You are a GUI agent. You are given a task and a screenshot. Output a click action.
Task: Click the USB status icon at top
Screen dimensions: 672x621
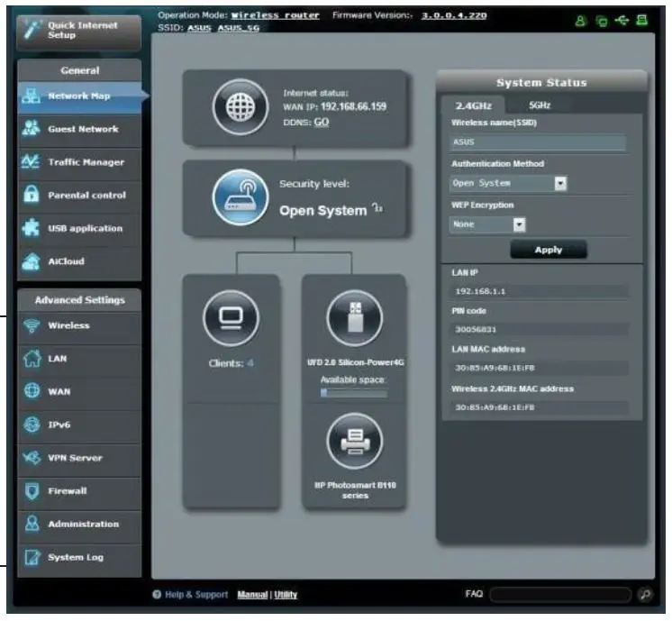point(622,20)
